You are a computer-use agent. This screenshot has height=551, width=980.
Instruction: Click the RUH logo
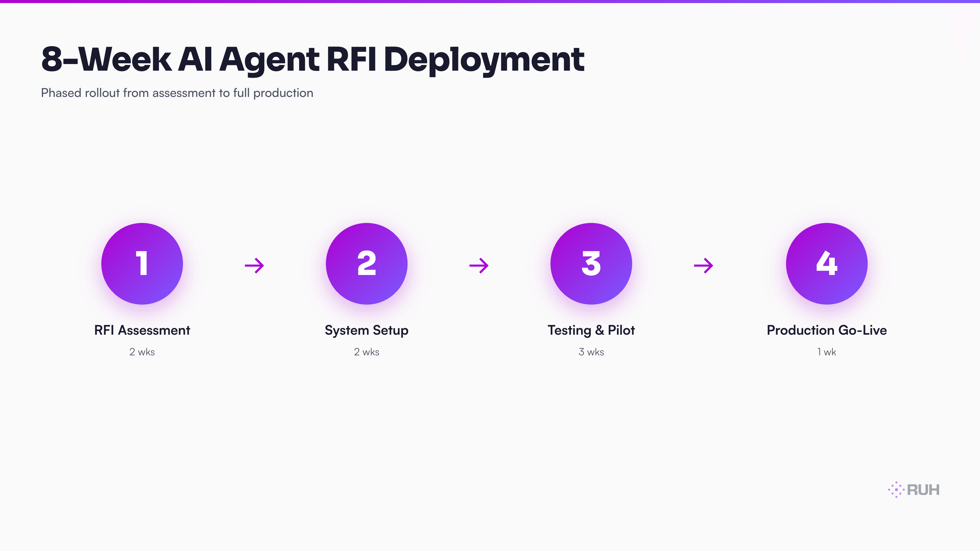click(914, 490)
